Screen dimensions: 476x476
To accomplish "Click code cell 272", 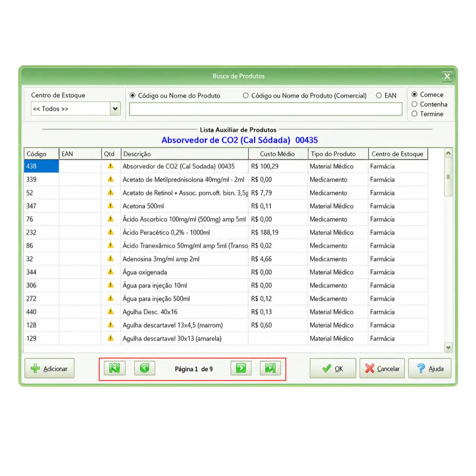I will (41, 299).
